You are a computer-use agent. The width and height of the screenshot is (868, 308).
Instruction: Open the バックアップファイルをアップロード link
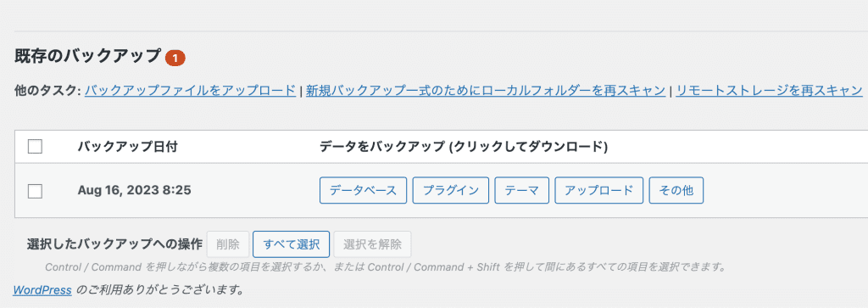coord(191,91)
